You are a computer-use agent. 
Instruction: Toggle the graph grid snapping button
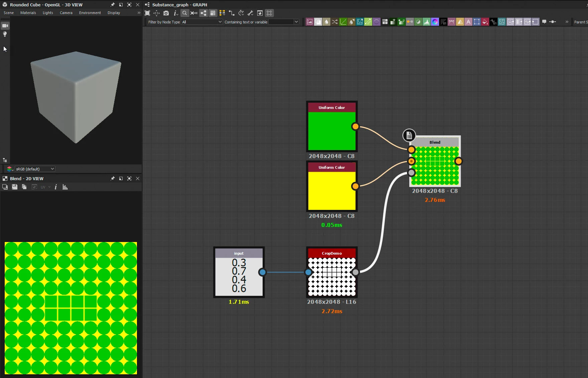[x=269, y=13]
